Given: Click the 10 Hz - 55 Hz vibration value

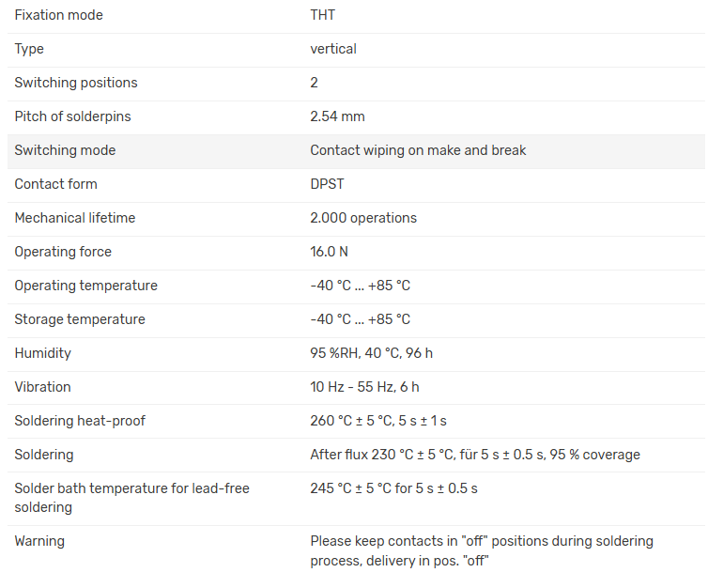Looking at the screenshot, I should click(364, 387).
